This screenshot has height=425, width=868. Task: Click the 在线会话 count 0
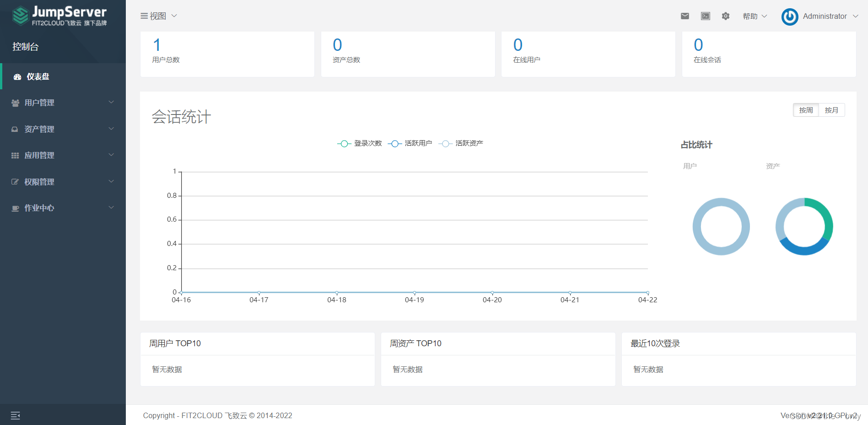(x=698, y=45)
